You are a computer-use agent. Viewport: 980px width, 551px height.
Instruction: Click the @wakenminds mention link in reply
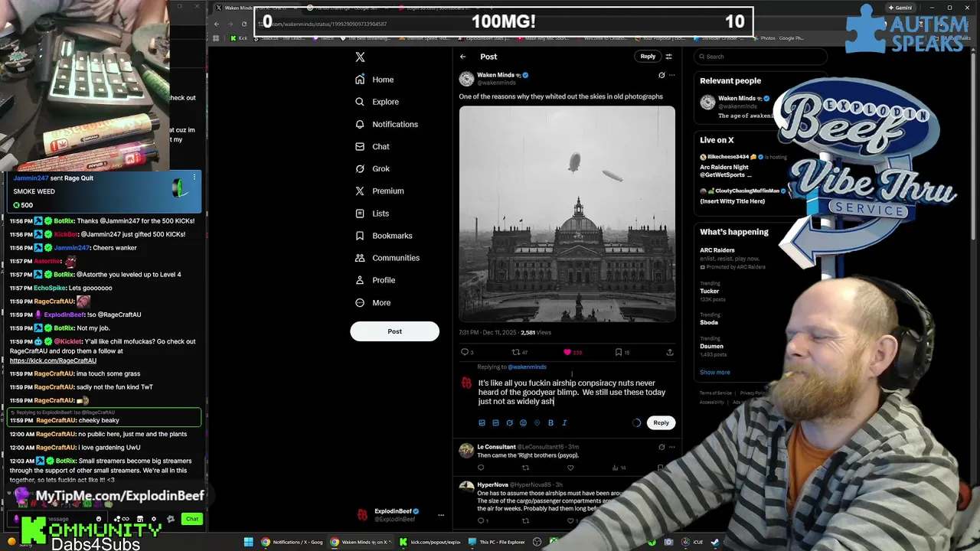coord(528,367)
